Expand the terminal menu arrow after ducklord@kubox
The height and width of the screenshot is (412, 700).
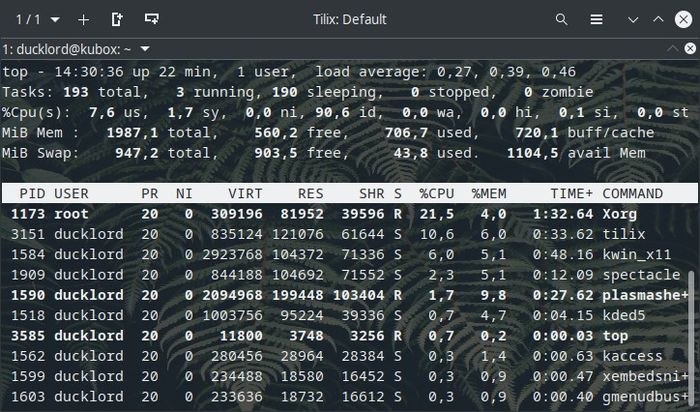[145, 49]
